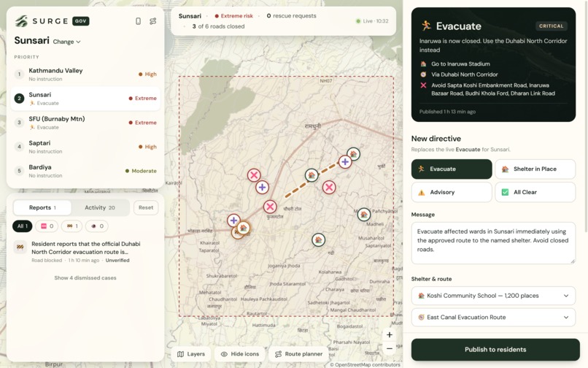Select the shelter marker left of Musaharitol label
This screenshot has width=588, height=368.
coord(318,239)
